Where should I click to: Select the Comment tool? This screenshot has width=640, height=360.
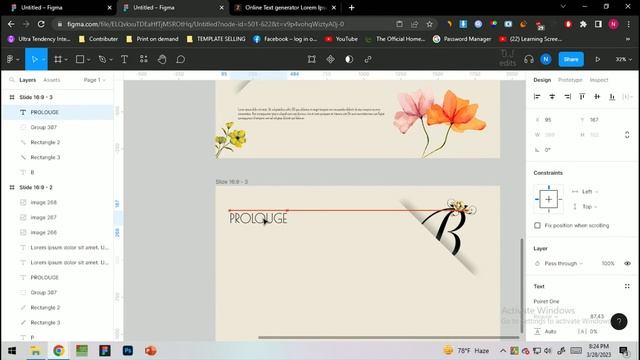tap(180, 60)
